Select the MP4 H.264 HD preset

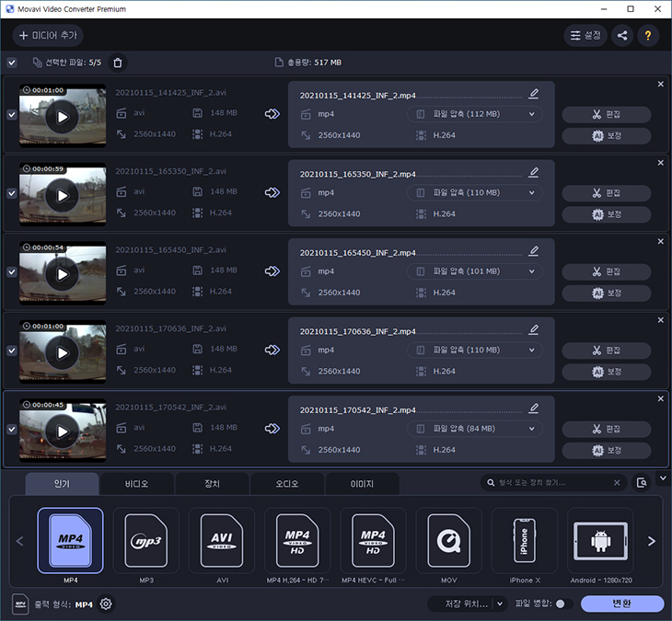(297, 540)
